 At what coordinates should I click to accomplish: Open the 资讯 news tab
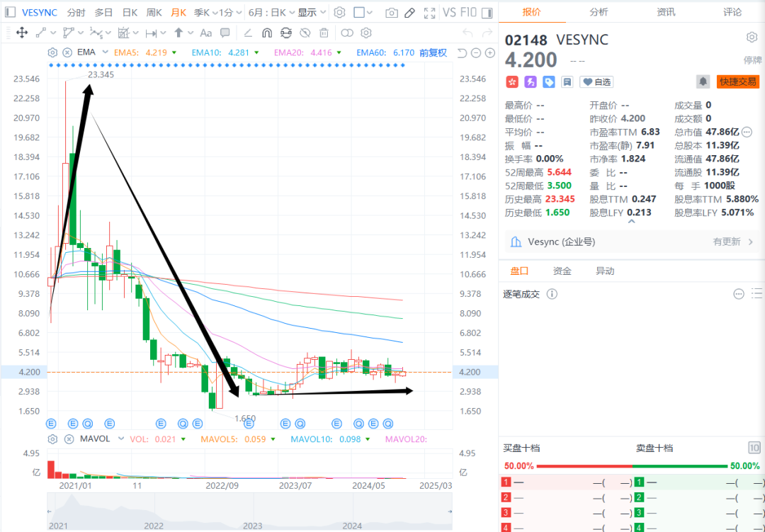[665, 12]
